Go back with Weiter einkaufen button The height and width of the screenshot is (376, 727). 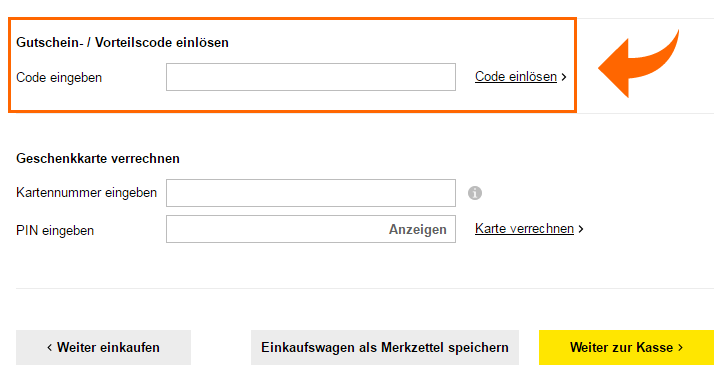(103, 347)
